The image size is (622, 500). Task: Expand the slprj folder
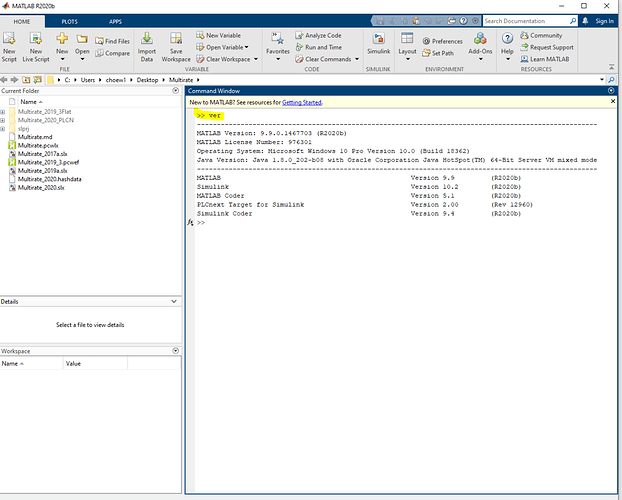[x=3, y=129]
